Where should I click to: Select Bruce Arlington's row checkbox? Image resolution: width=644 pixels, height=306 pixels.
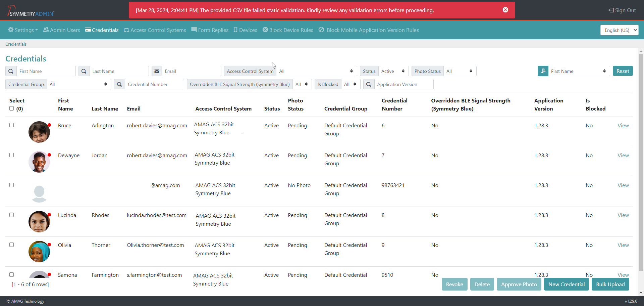(12, 125)
